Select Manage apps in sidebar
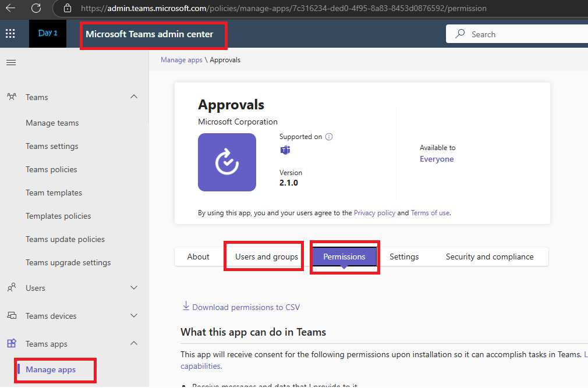Image resolution: width=588 pixels, height=388 pixels. pos(51,369)
